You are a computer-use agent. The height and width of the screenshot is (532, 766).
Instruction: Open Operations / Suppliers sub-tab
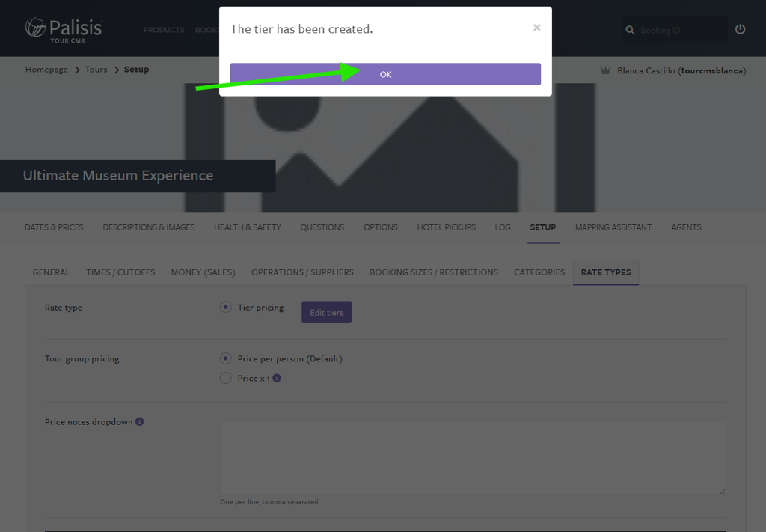(302, 272)
